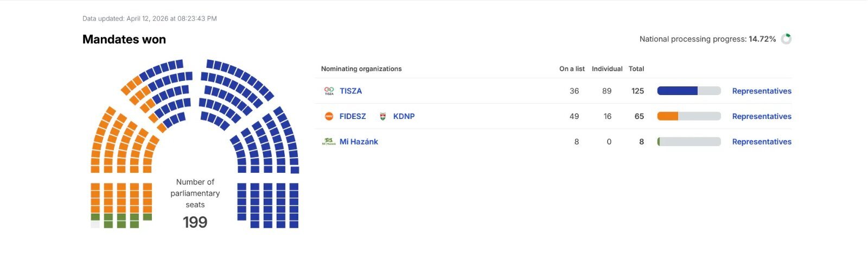868x276 pixels.
Task: Click the blue TISZA mandate bar
Action: (678, 91)
